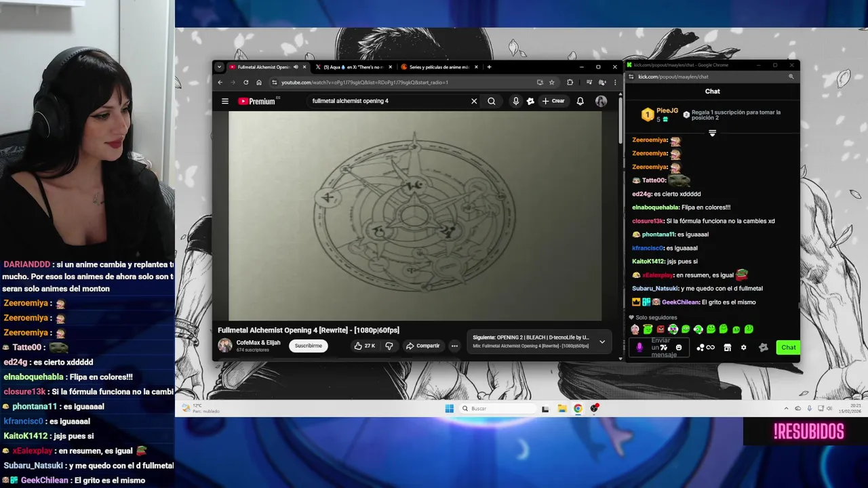
Task: Open File Explorer from taskbar
Action: [x=562, y=409]
